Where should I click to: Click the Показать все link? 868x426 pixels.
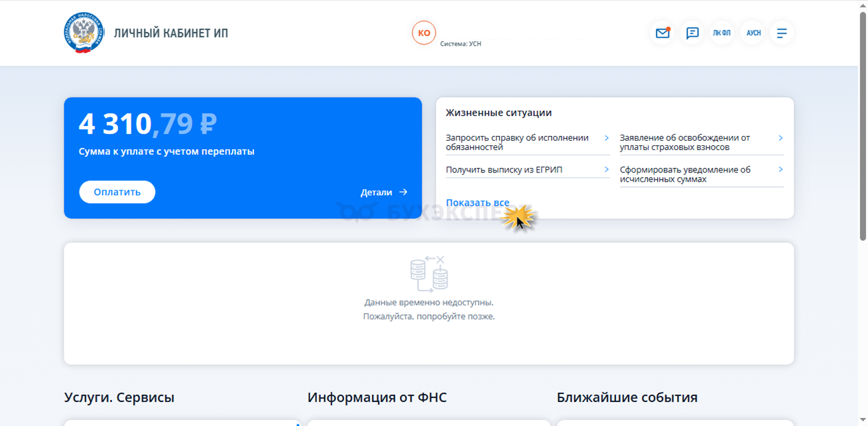pyautogui.click(x=477, y=203)
